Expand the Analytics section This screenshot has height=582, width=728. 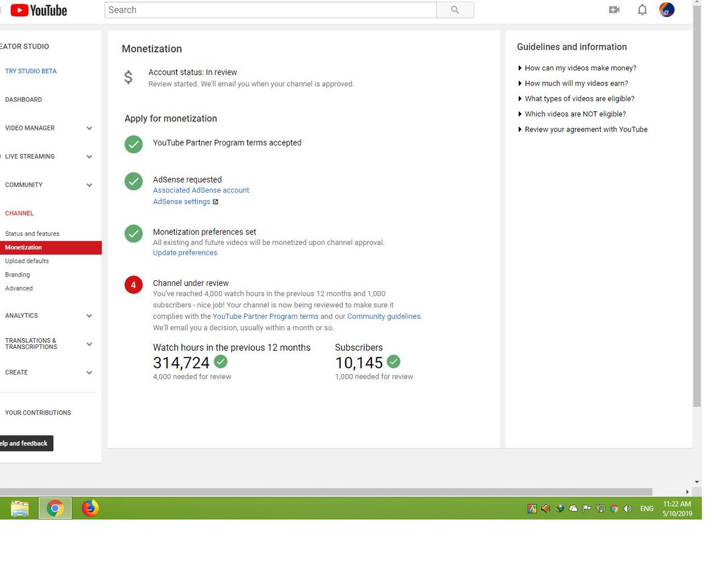click(x=89, y=316)
